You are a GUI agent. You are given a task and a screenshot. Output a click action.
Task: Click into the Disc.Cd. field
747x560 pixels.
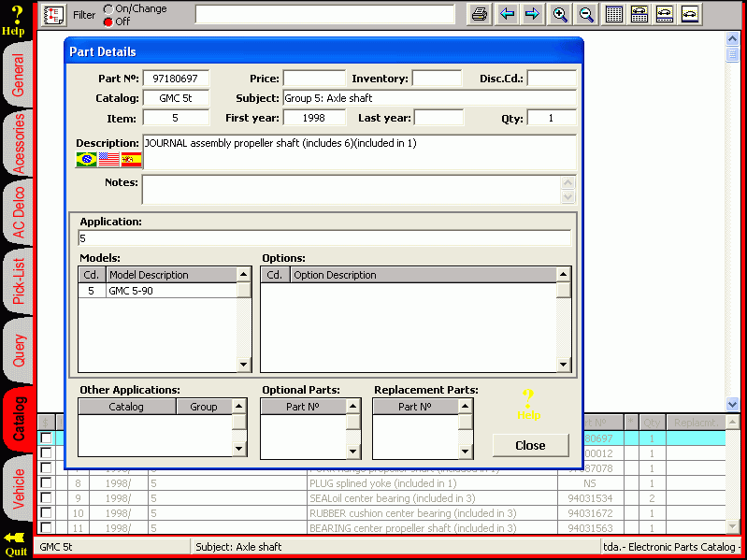pyautogui.click(x=552, y=79)
